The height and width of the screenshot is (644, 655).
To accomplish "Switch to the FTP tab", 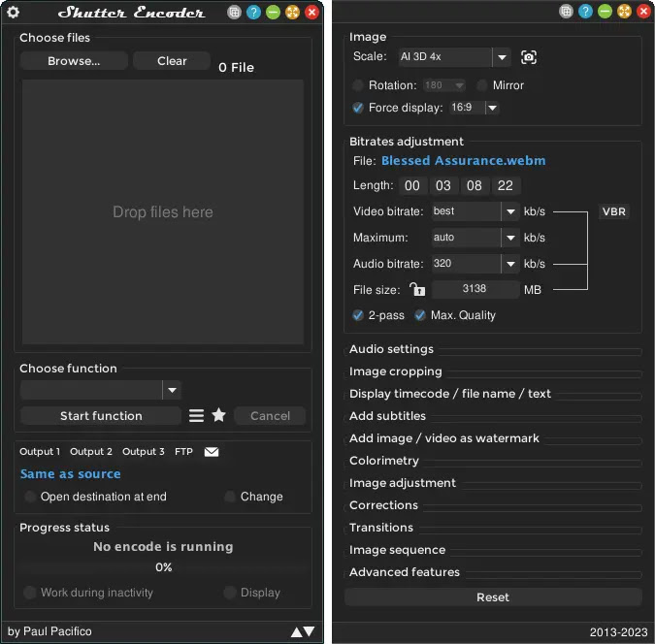I will pos(183,451).
